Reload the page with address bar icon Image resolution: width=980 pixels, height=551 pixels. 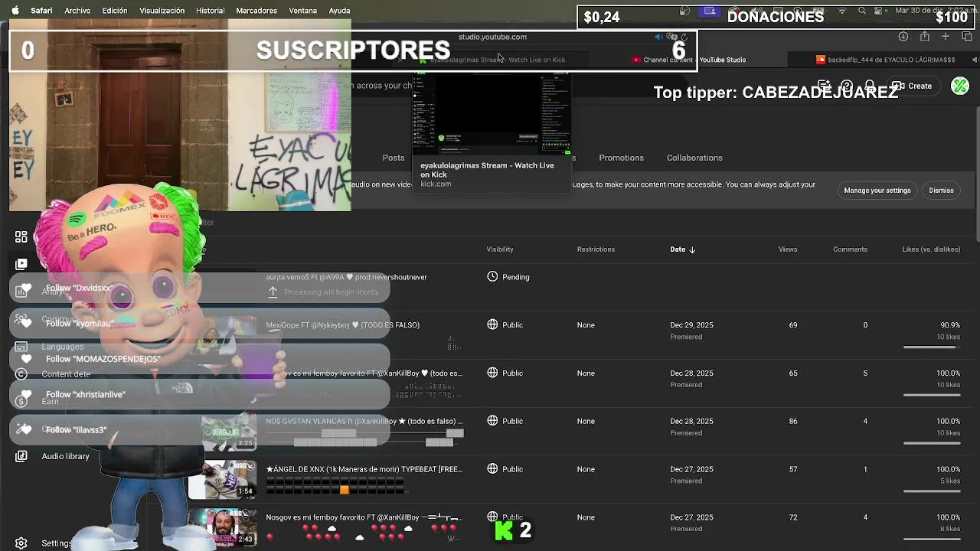point(684,37)
